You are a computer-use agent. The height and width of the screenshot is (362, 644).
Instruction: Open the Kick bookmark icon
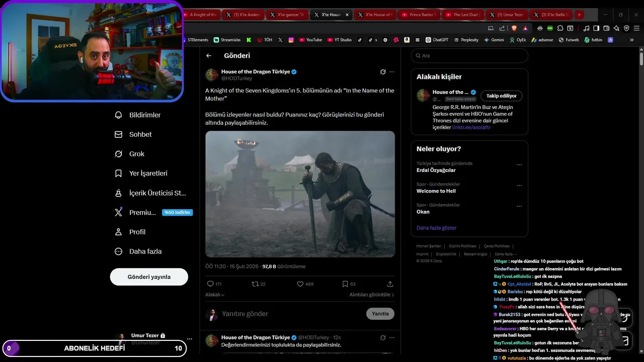[249, 40]
